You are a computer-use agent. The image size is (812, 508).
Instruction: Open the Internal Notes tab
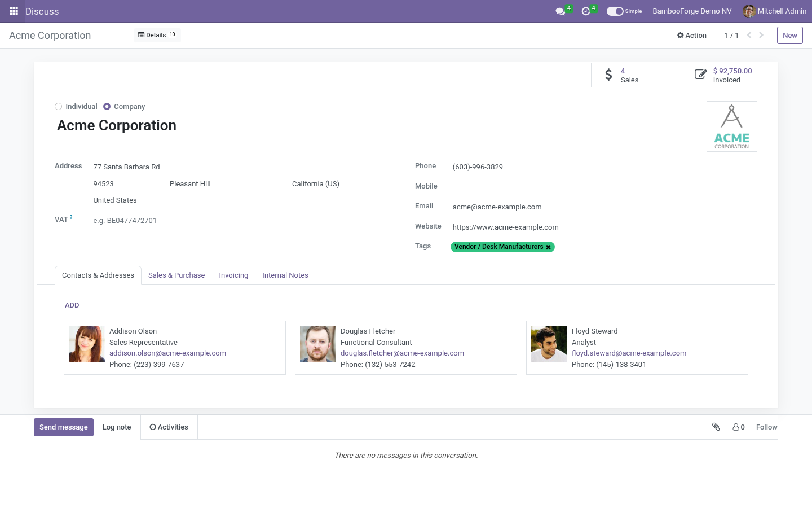pyautogui.click(x=285, y=275)
